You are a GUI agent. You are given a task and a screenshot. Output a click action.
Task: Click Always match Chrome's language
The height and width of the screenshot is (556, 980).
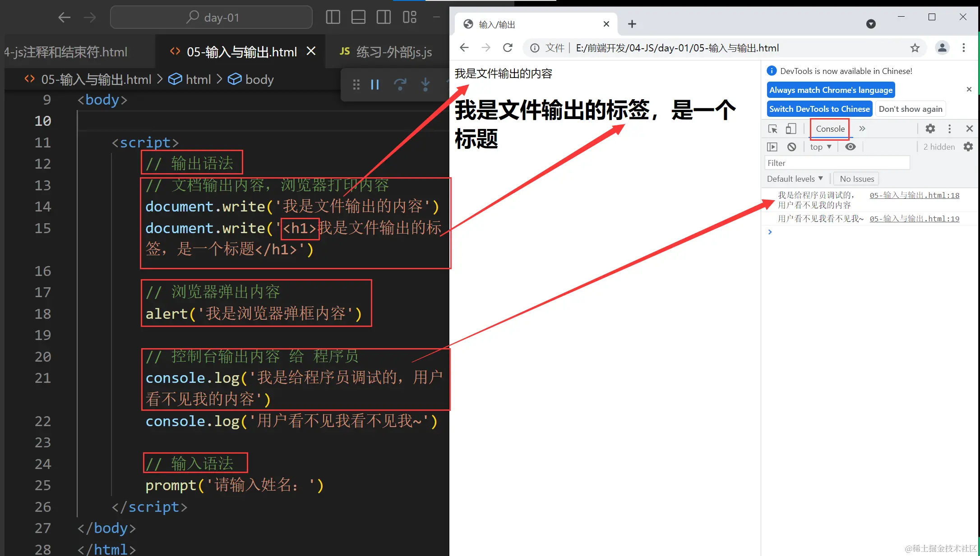(831, 90)
